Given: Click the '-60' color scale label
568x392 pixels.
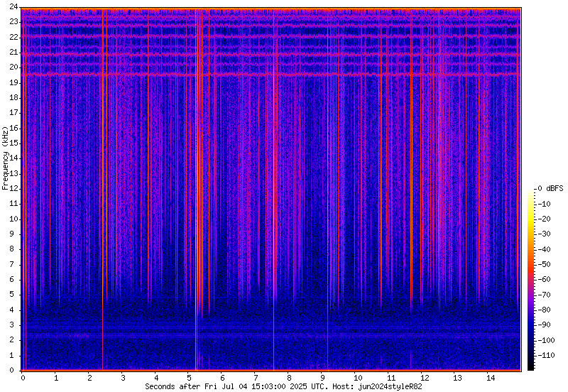Looking at the screenshot, I should click(x=543, y=279).
